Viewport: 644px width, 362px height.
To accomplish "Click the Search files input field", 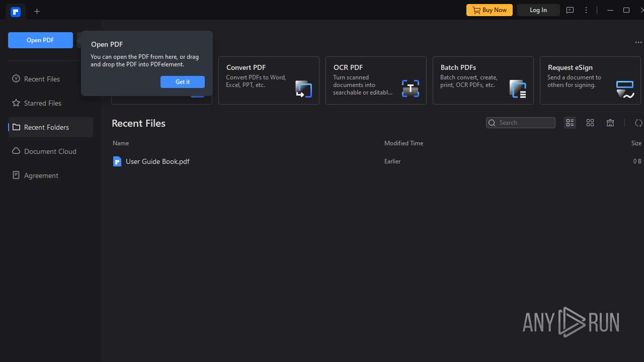I will (x=521, y=123).
